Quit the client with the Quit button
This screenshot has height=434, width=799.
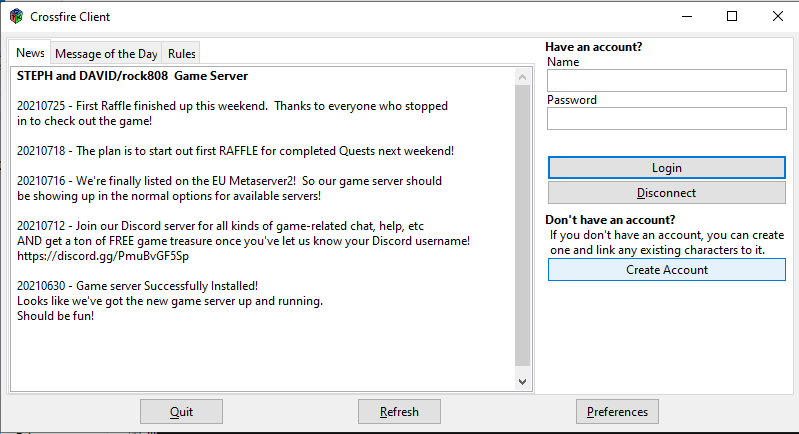(x=181, y=412)
